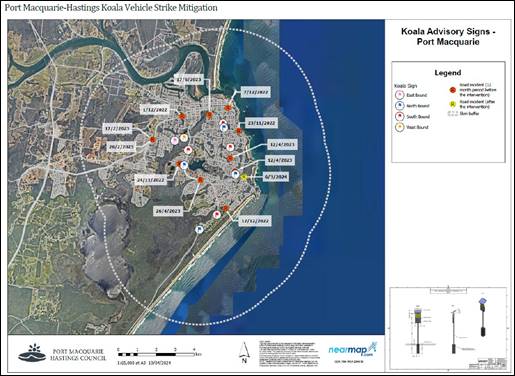Select the pink East Bound koala sign marker on map
This screenshot has width=515, height=376.
point(174,141)
